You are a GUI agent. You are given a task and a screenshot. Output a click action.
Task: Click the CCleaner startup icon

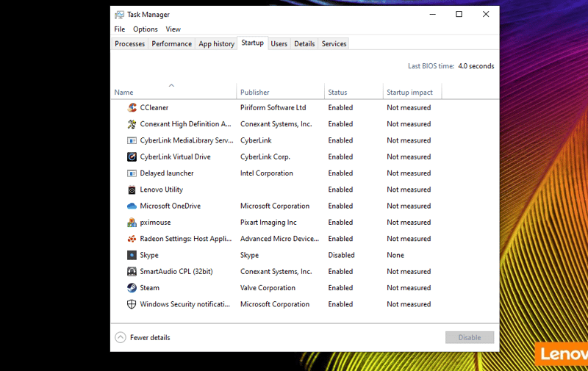pyautogui.click(x=132, y=108)
